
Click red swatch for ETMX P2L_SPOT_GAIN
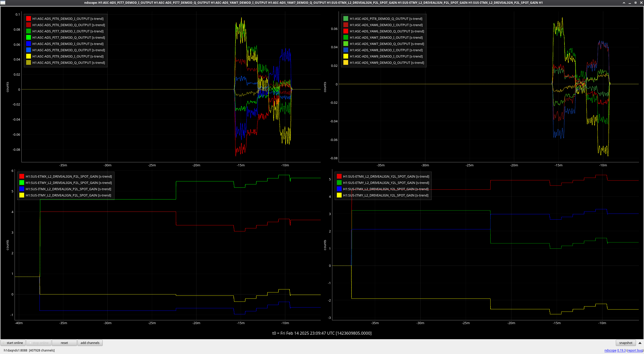tap(22, 176)
